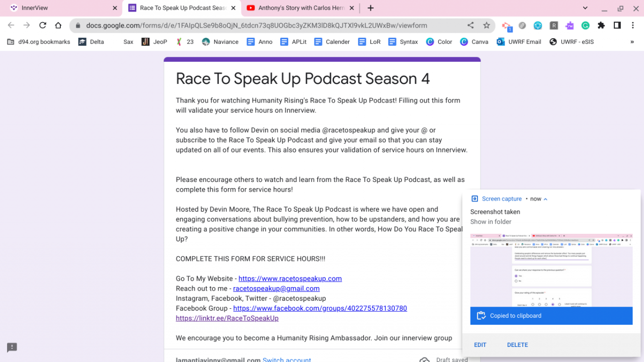This screenshot has height=362, width=644.
Task: Open the linktr.ee/RaceToSpeakUp link
Action: click(x=227, y=318)
